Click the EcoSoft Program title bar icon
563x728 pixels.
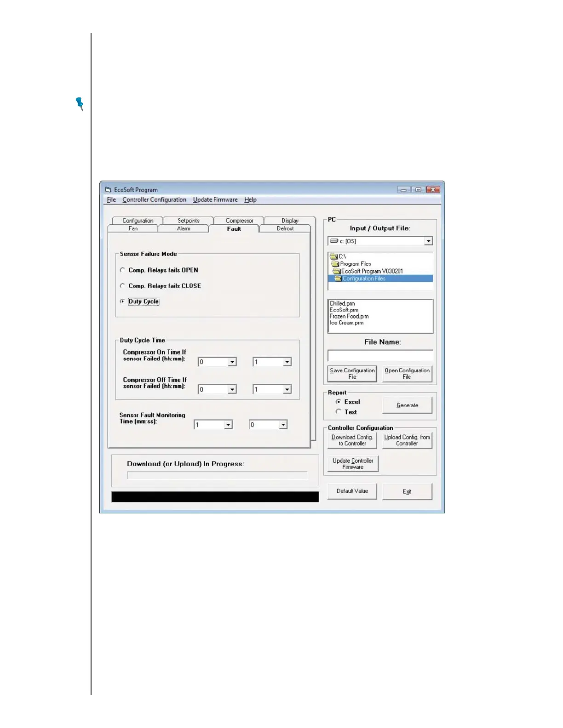pyautogui.click(x=108, y=190)
